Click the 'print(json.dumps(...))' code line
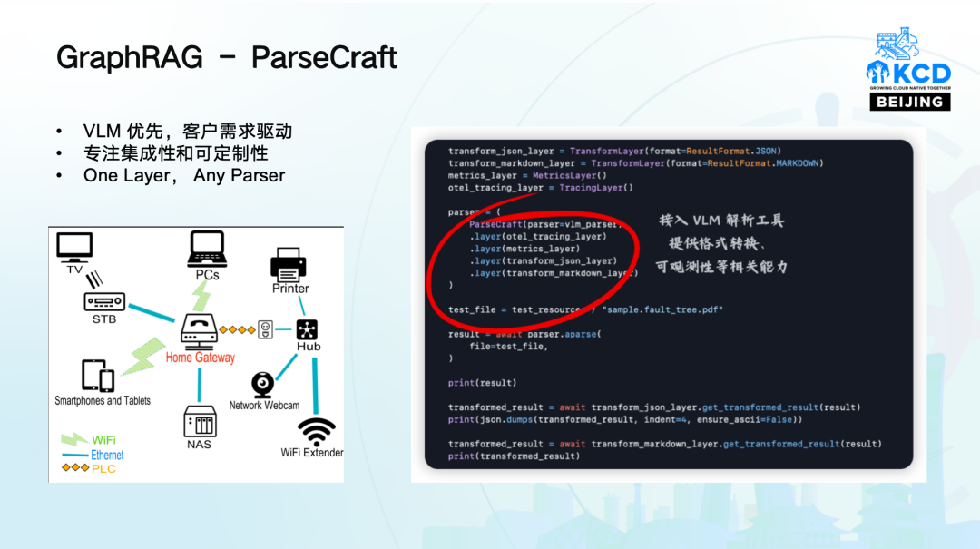 click(625, 419)
